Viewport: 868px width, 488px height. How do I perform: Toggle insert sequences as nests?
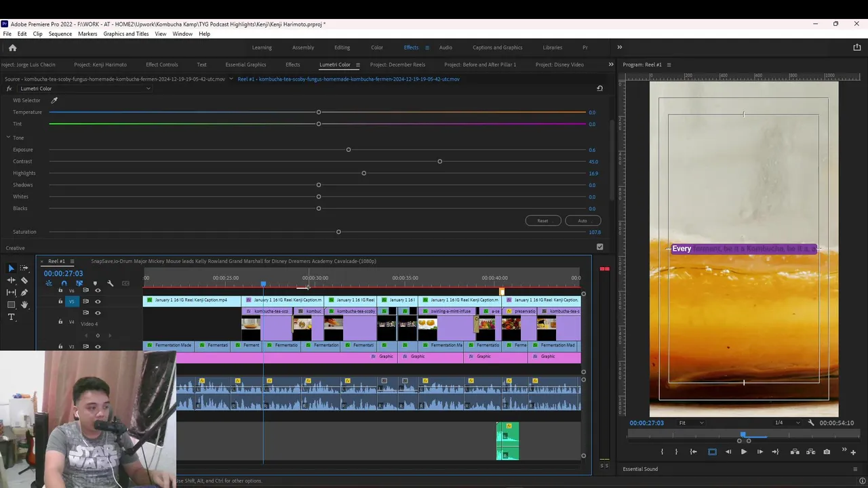coord(49,283)
